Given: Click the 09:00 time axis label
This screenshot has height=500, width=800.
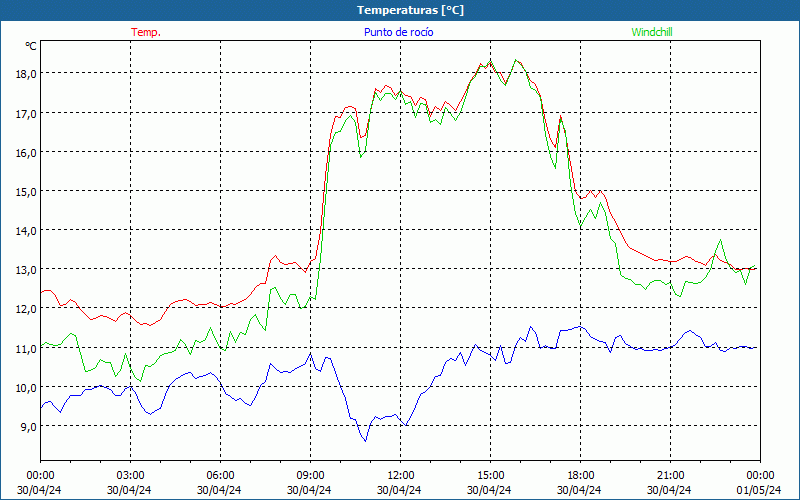Looking at the screenshot, I should click(310, 476).
